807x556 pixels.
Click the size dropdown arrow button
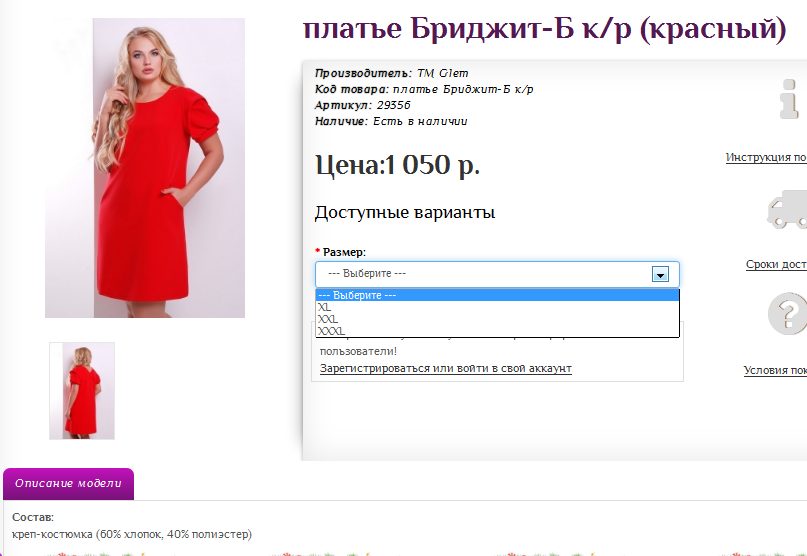tap(660, 274)
